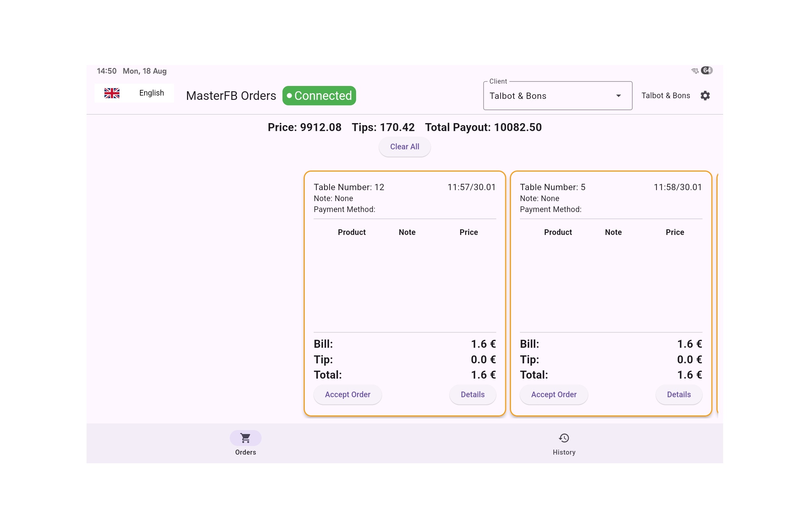Click the Orders shopping cart icon

point(245,438)
